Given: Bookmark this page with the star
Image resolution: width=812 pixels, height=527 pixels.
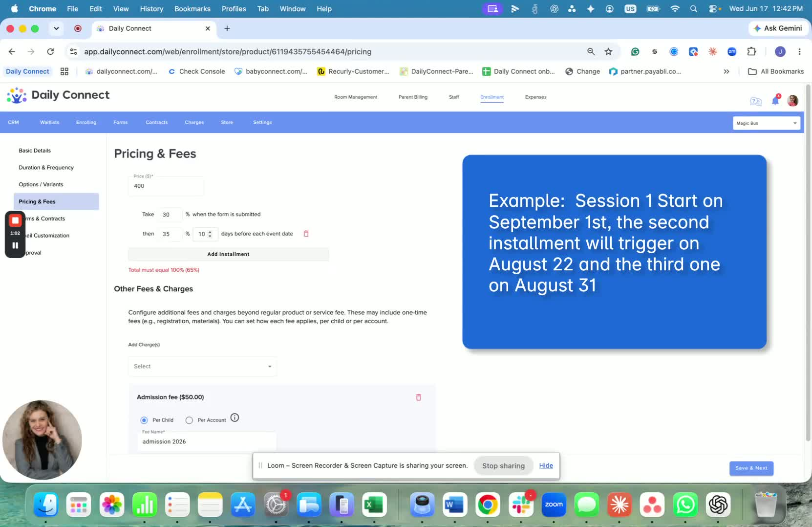Looking at the screenshot, I should click(608, 51).
